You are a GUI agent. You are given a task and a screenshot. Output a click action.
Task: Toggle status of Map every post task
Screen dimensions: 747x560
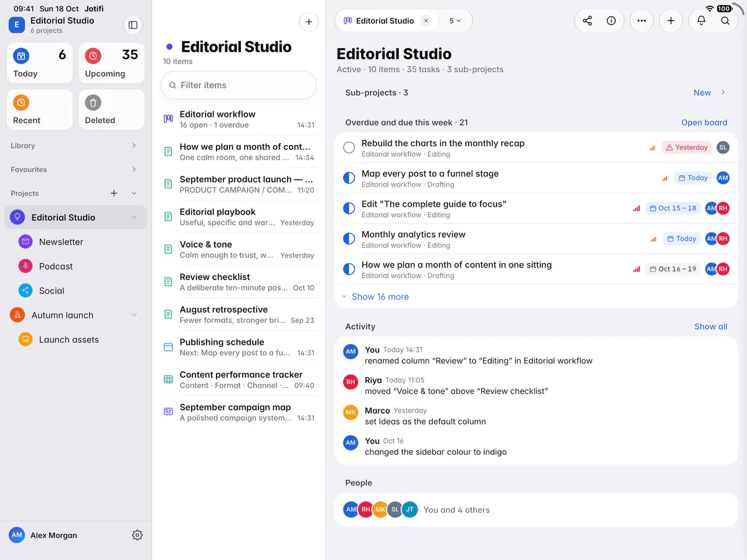(349, 178)
